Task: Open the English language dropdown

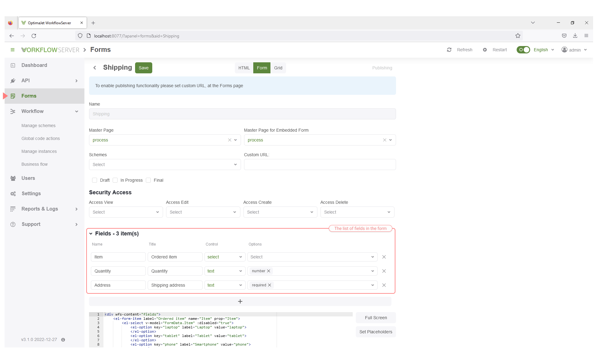Action: point(544,50)
